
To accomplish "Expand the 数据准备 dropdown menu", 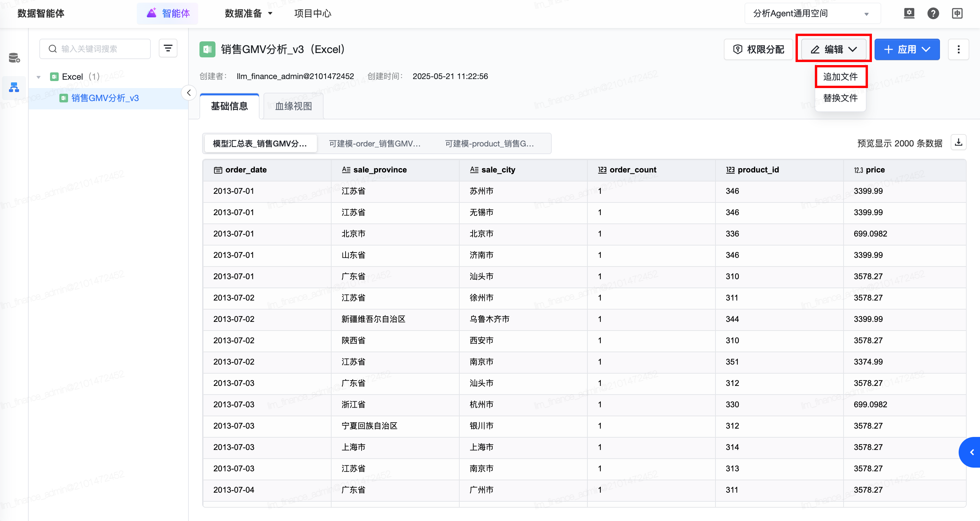I will (x=249, y=14).
